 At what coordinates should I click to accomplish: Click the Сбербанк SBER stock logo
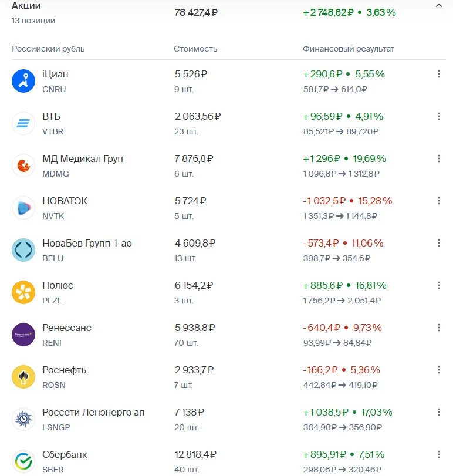tap(23, 461)
